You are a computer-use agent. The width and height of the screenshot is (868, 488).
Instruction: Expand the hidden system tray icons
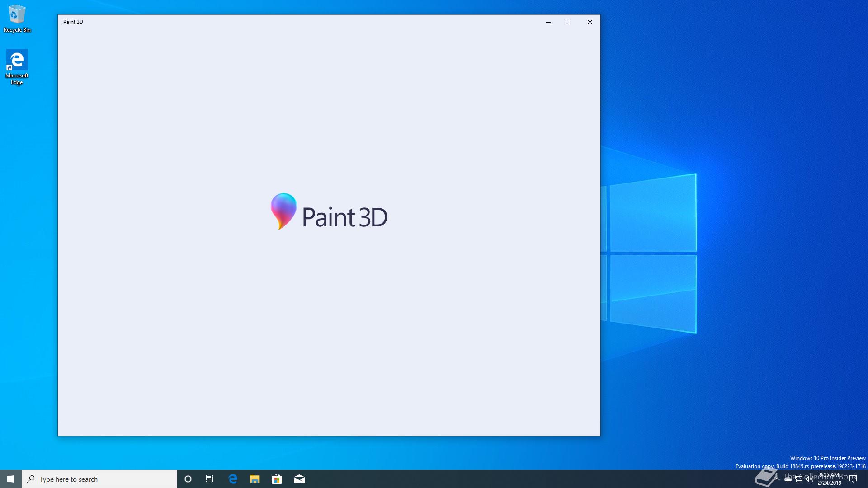[x=777, y=479]
